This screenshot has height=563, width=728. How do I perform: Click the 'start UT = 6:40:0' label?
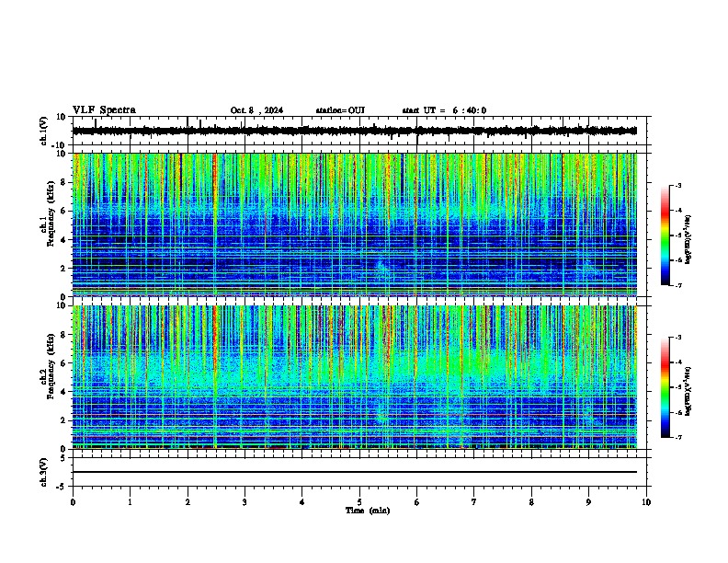[x=444, y=110]
